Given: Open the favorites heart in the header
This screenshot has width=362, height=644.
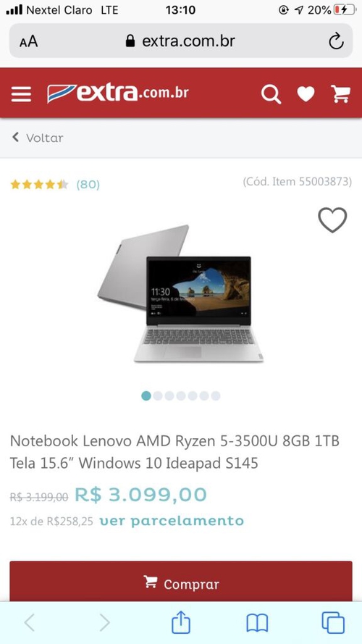Looking at the screenshot, I should pos(306,94).
